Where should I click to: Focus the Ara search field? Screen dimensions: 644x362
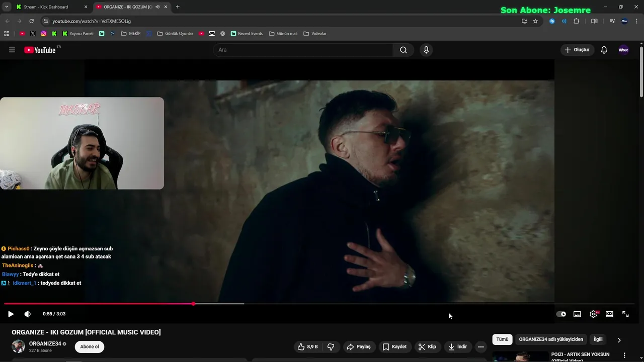(303, 50)
